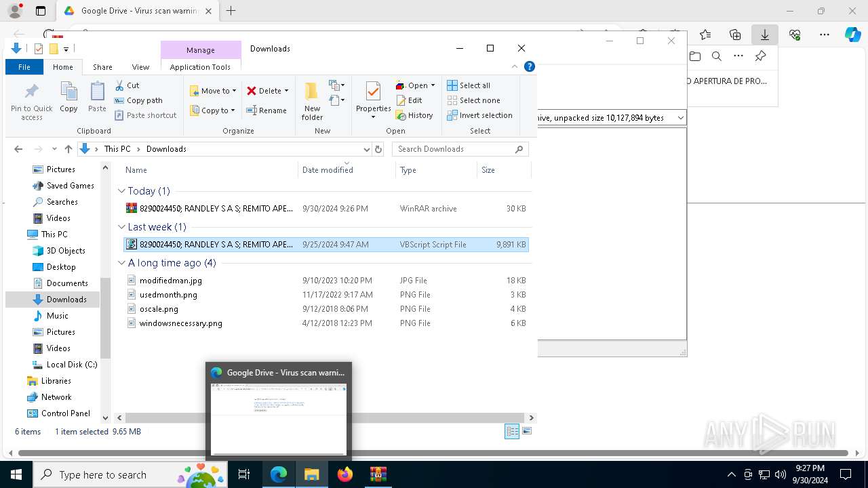Image resolution: width=868 pixels, height=488 pixels.
Task: Click the Rename command
Action: tap(267, 110)
